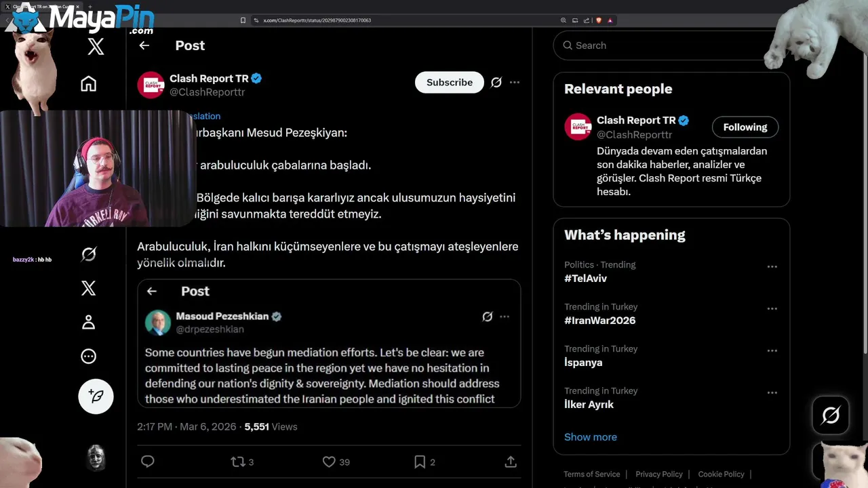Viewport: 868px width, 488px height.
Task: Repost the Clash Report TR post
Action: (x=237, y=462)
